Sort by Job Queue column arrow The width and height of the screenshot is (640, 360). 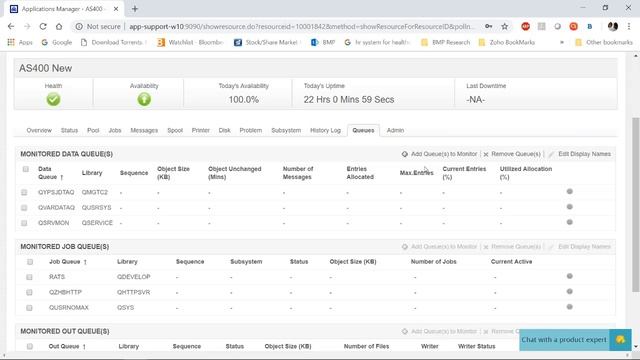(x=85, y=262)
